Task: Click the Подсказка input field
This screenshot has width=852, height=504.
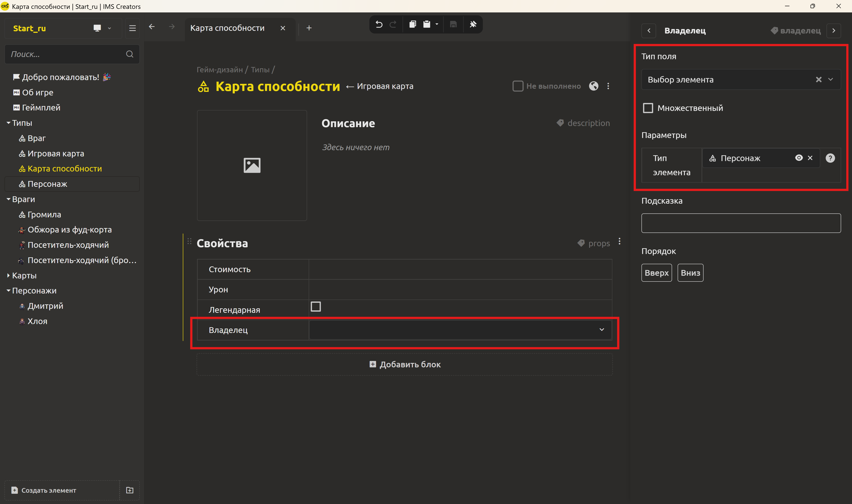Action: 741,223
